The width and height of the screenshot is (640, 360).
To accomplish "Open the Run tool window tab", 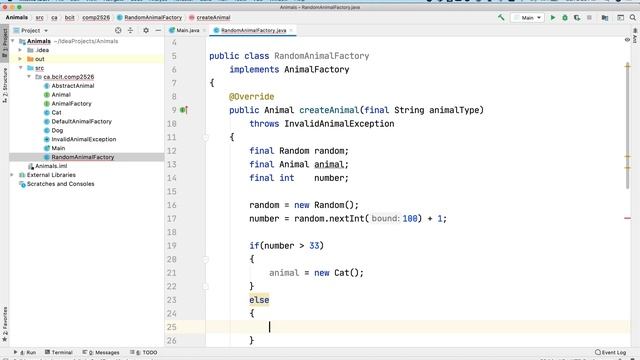I will 25,352.
